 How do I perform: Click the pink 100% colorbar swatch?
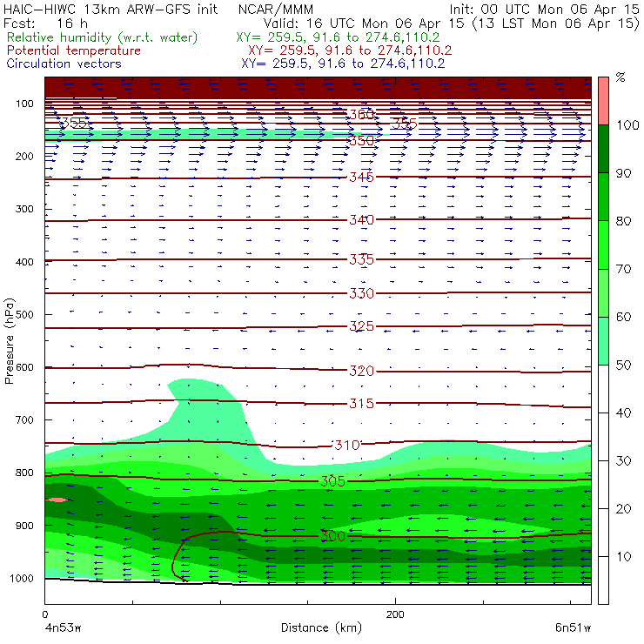603,101
